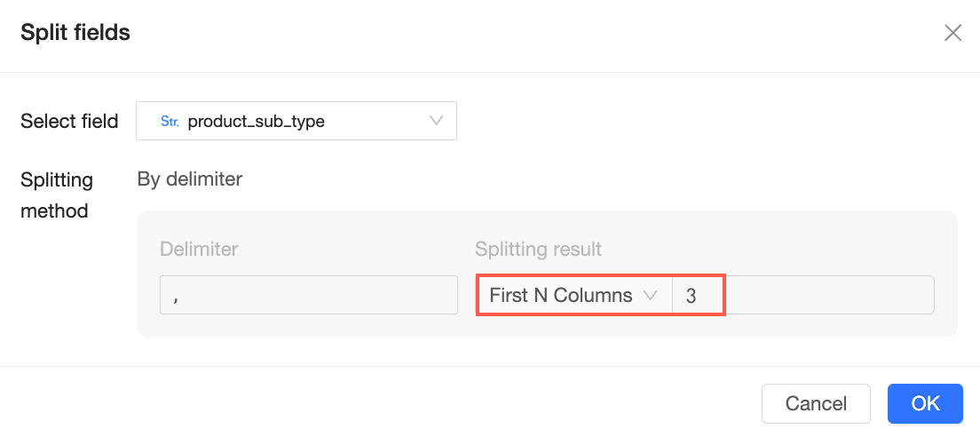Click the Str. type icon

pos(169,122)
